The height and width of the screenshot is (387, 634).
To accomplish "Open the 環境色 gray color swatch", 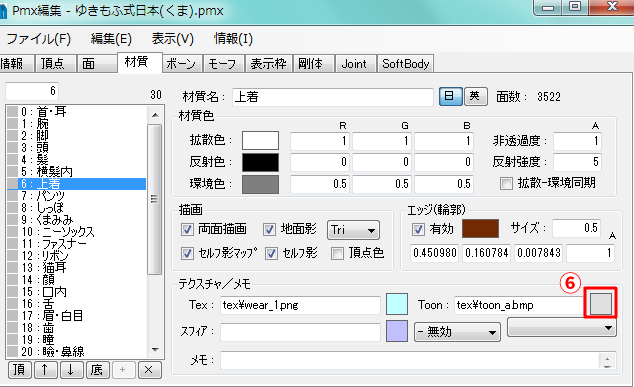I will coord(260,184).
